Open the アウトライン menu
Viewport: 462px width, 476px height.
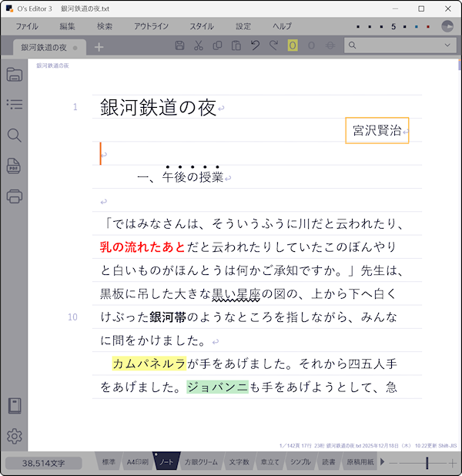tap(151, 26)
